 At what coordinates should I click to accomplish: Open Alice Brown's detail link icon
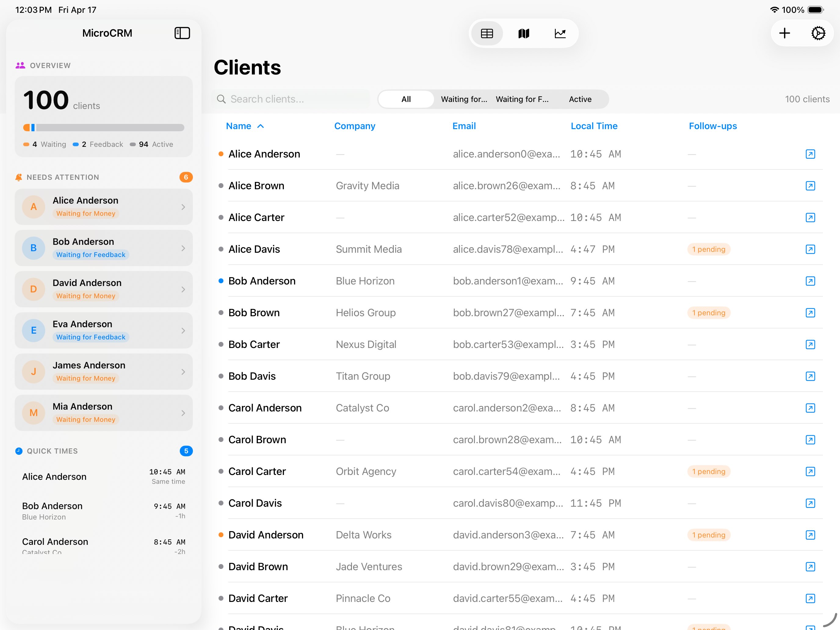pyautogui.click(x=810, y=186)
